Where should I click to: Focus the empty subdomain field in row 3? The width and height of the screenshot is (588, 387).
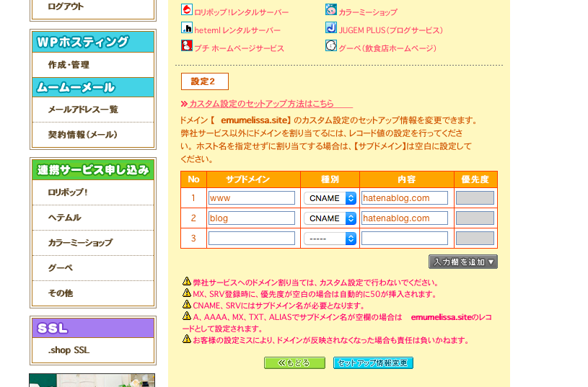tap(252, 239)
